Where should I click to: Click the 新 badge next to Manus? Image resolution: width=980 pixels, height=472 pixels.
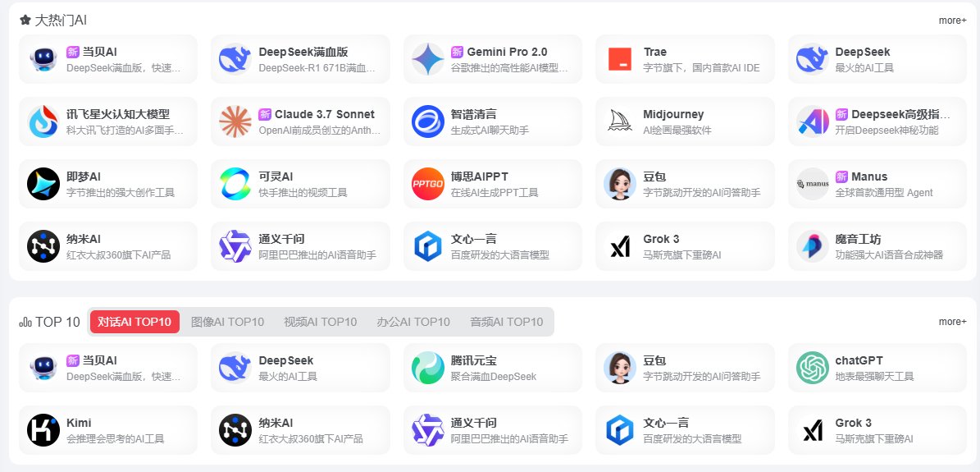tap(841, 176)
